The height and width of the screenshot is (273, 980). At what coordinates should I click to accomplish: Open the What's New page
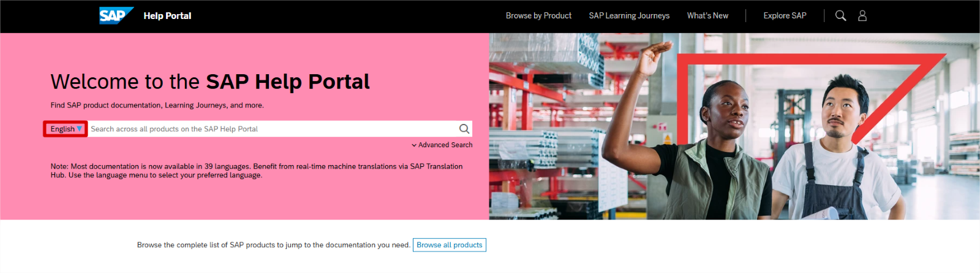pyautogui.click(x=707, y=15)
